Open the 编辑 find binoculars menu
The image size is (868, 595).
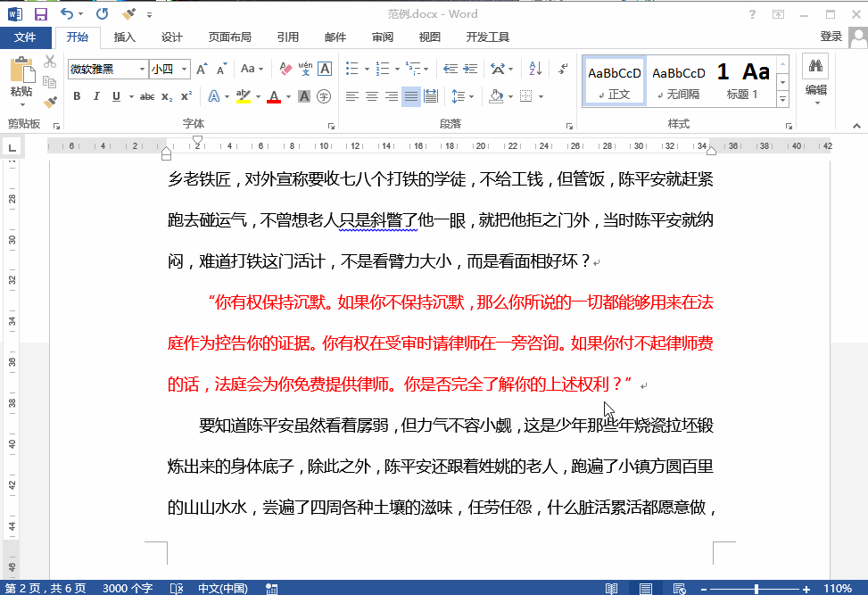click(x=815, y=79)
